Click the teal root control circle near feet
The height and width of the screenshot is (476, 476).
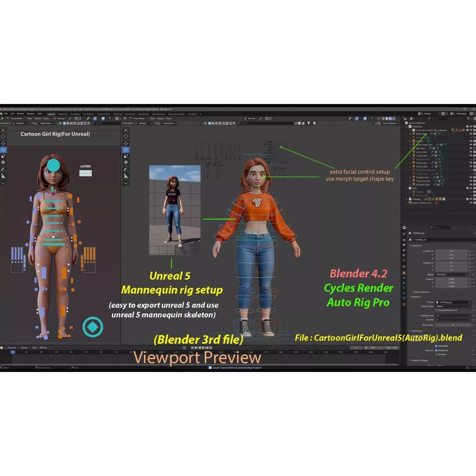coord(93,327)
